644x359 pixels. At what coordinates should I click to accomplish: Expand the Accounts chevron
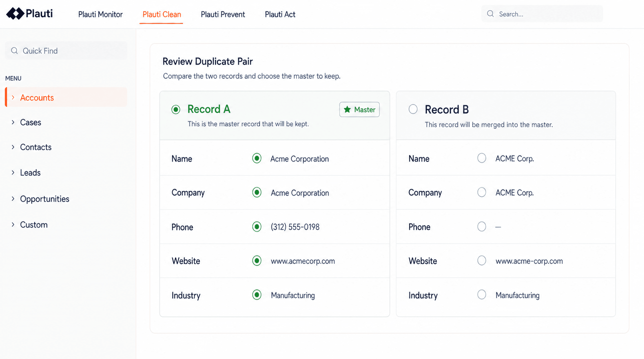click(x=13, y=98)
